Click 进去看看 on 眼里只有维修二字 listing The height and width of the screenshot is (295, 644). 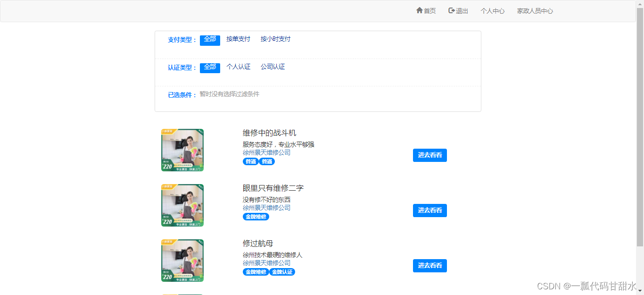click(429, 211)
